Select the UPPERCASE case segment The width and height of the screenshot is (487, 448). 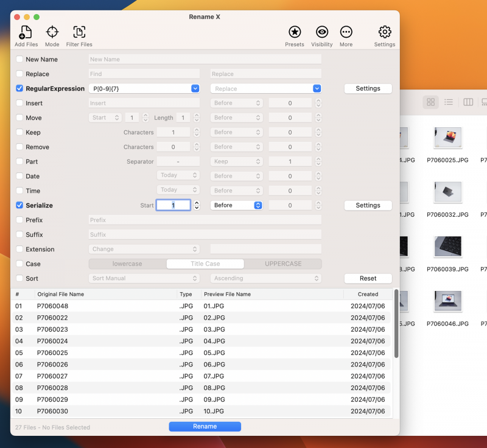coord(282,264)
